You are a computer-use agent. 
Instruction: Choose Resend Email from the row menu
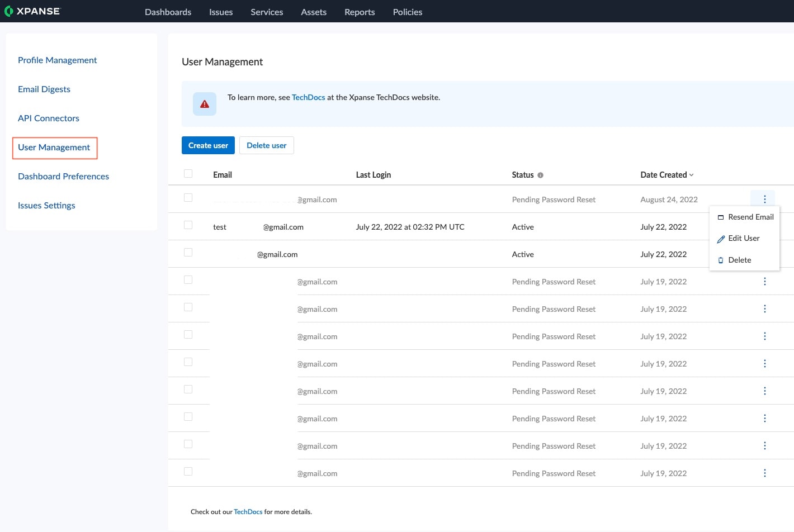(745, 217)
